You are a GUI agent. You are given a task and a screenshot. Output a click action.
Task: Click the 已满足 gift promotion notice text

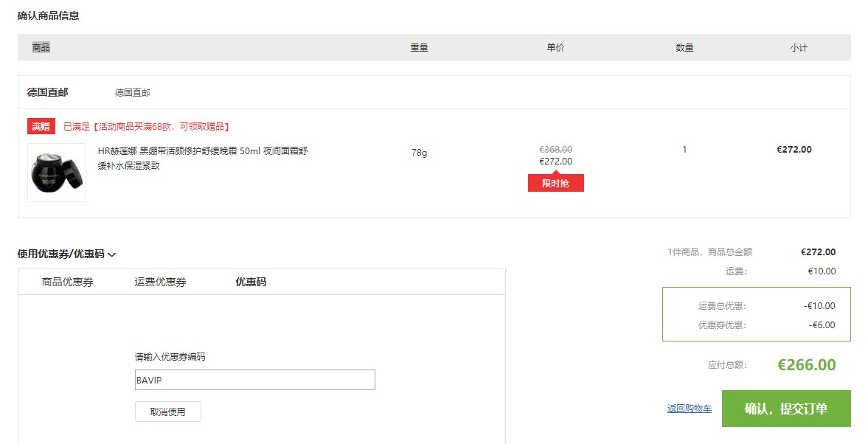click(146, 127)
